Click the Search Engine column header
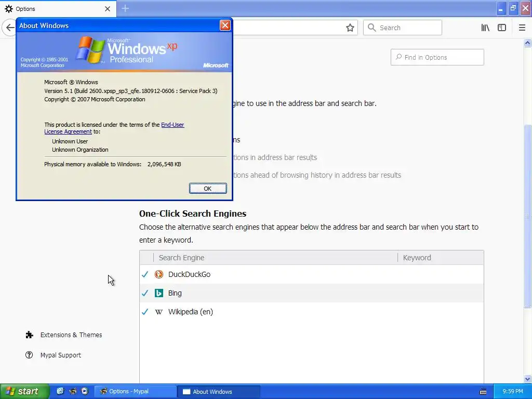This screenshot has width=532, height=399. coord(275,258)
